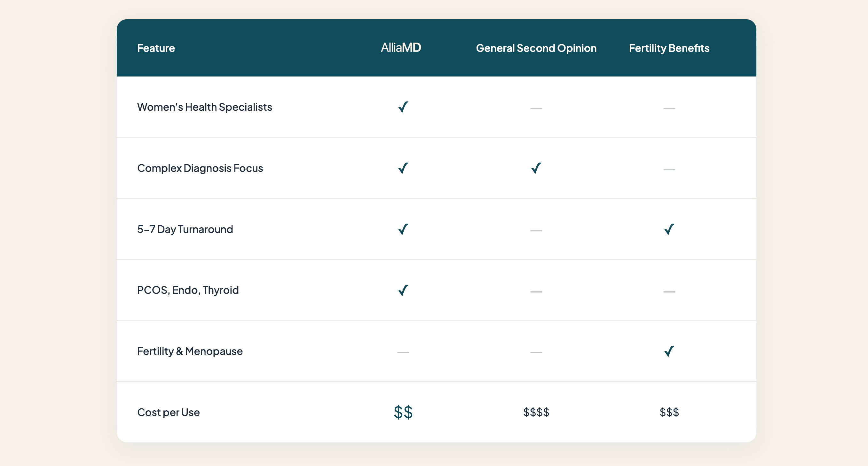Click AlliaMD dash for Fertility & Menopause
This screenshot has width=868, height=466.
coord(403,352)
